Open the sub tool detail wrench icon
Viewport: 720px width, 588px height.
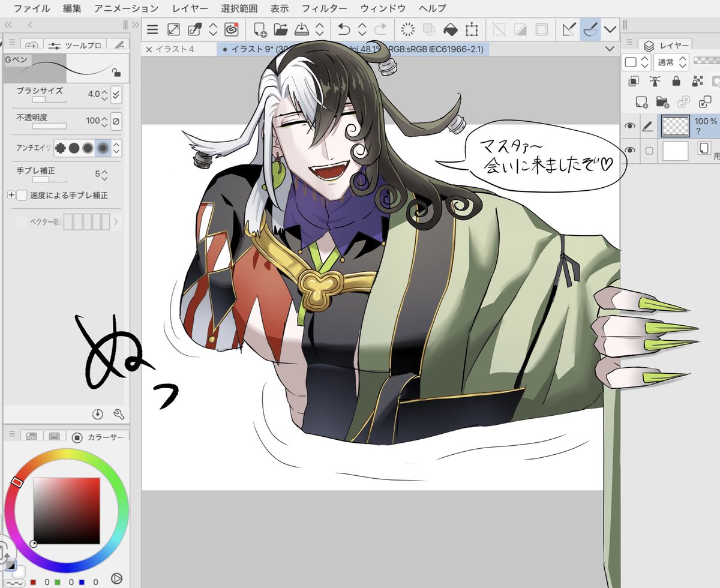tap(118, 413)
